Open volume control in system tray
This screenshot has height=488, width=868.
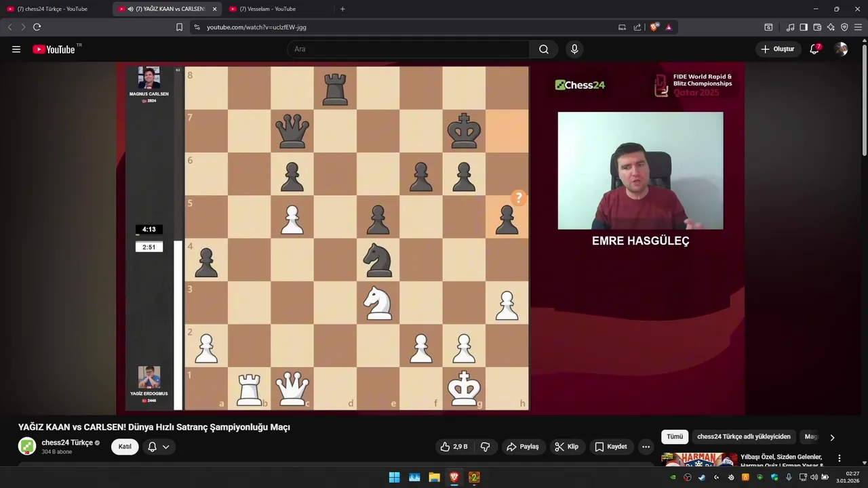[814, 477]
